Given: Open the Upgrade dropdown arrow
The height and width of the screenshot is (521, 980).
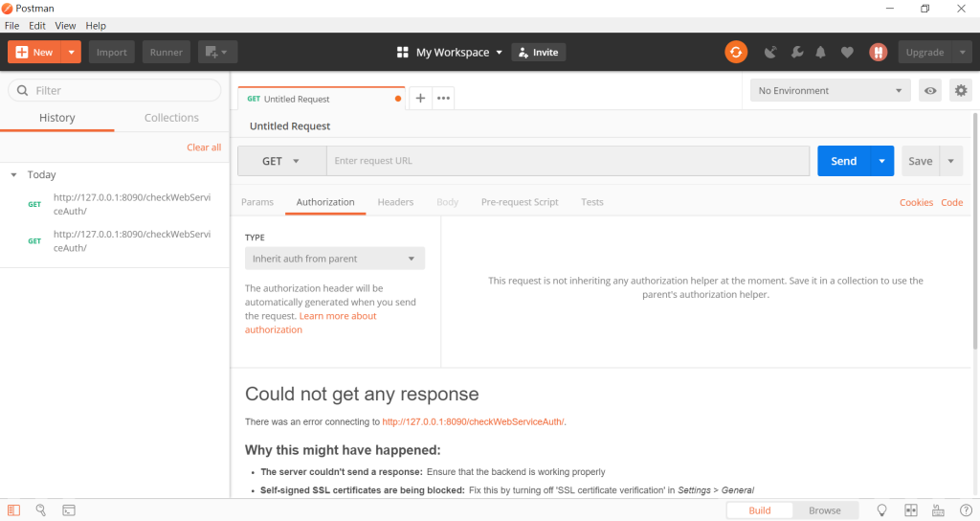Looking at the screenshot, I should tap(963, 52).
